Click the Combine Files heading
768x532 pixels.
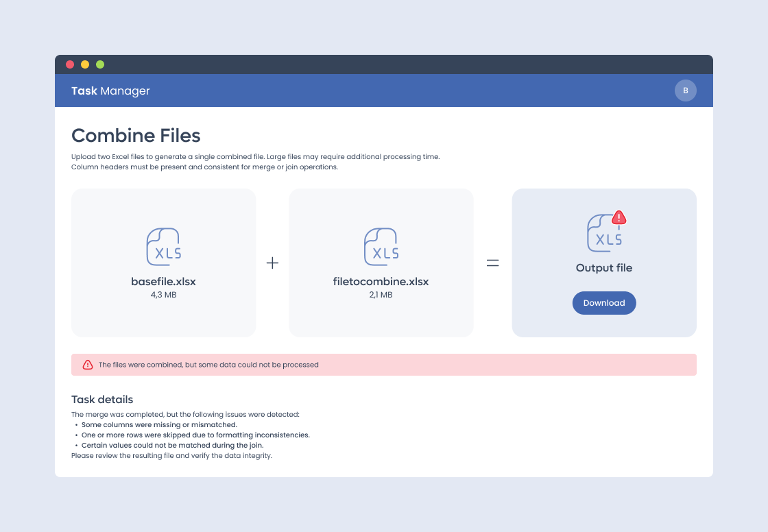pos(136,136)
